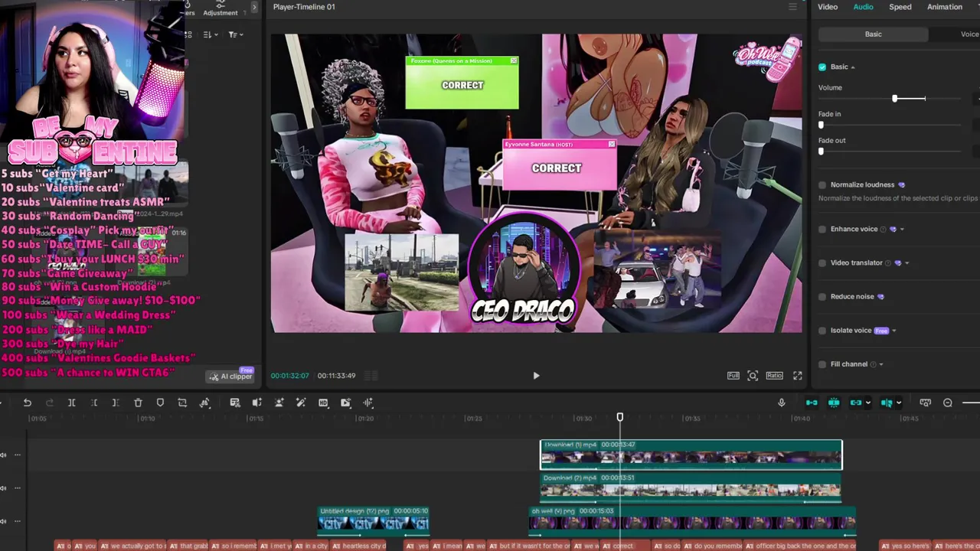Click the audio waveform icon in timeline toolbar
980x551 pixels.
(x=367, y=403)
